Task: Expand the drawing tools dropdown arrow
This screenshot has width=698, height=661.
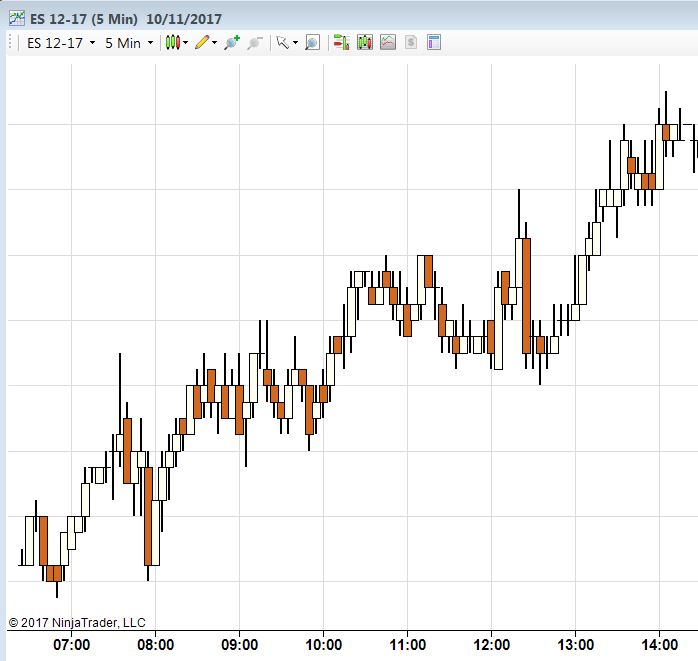Action: 215,43
